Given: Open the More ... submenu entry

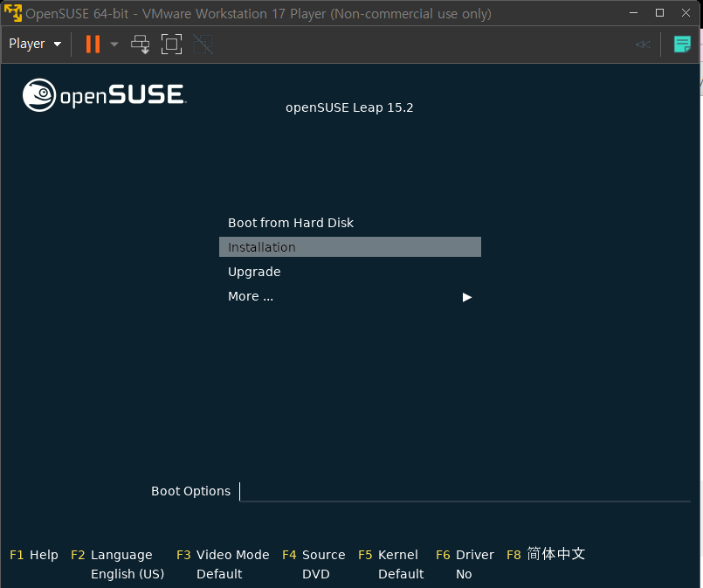Looking at the screenshot, I should tap(251, 296).
